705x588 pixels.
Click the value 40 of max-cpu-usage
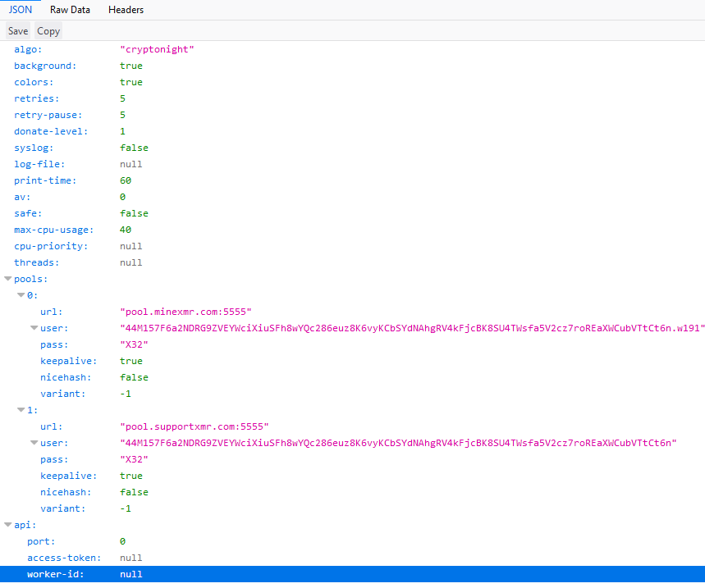coord(126,230)
